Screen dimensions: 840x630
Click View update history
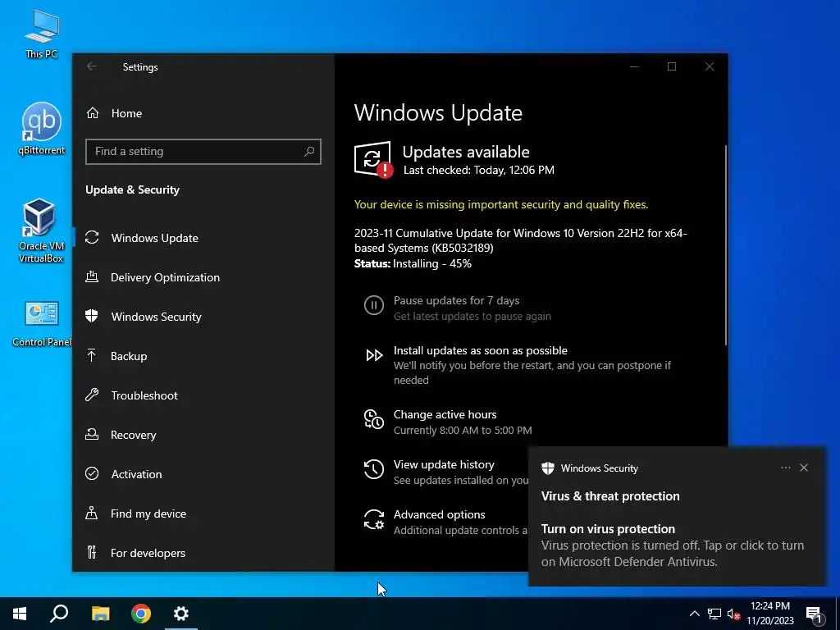coord(444,464)
